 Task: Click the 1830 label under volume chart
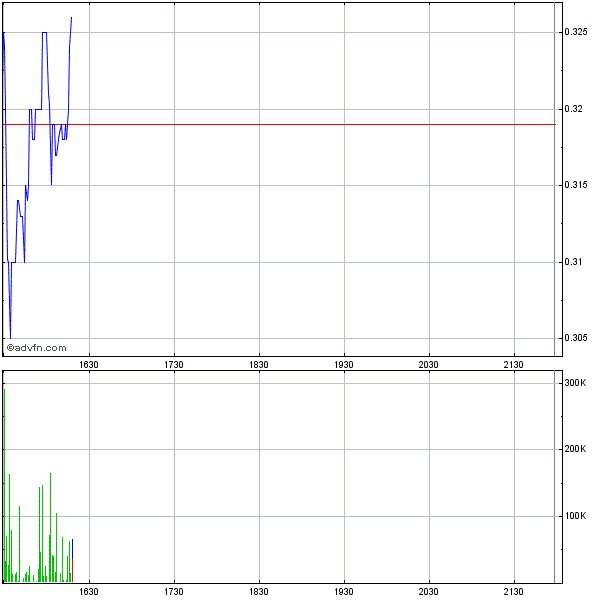point(259,592)
